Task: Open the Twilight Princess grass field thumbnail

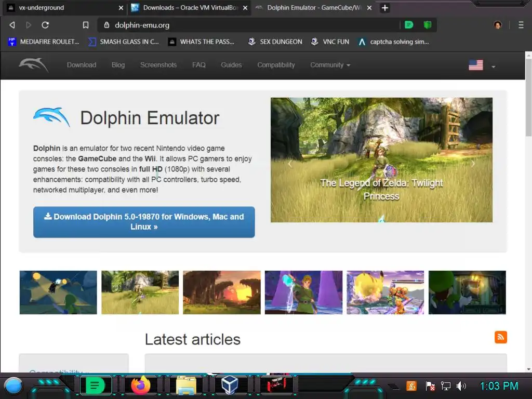Action: [x=140, y=292]
